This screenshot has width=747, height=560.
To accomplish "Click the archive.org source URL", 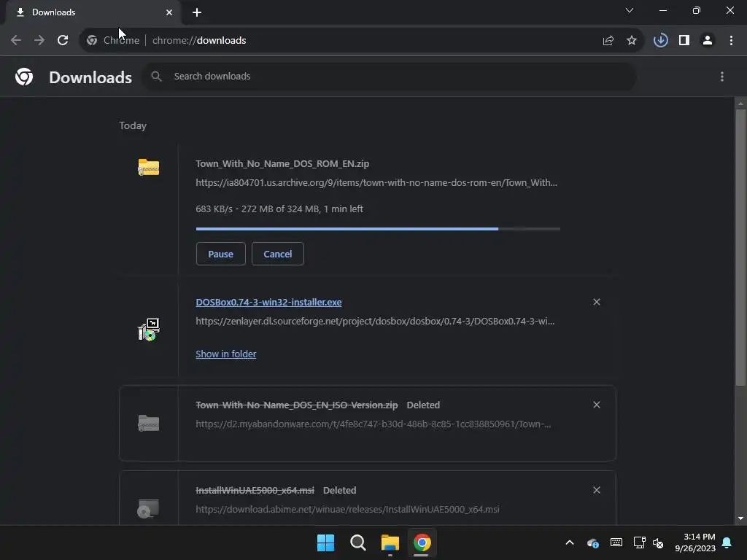I will point(376,183).
